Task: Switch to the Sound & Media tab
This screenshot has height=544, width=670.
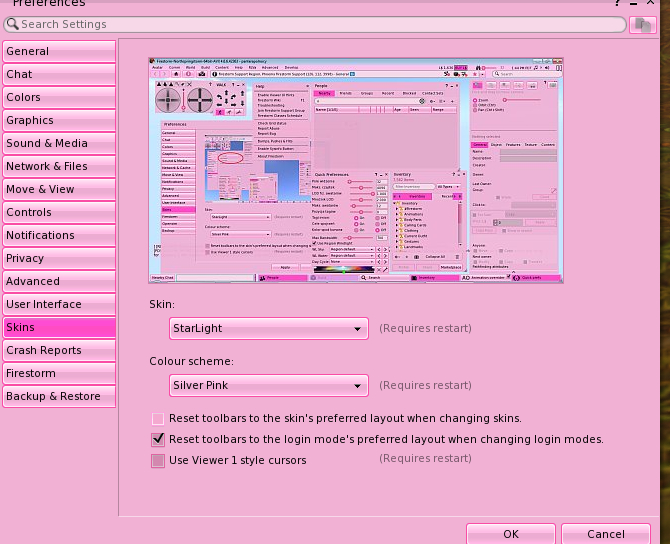Action: tap(58, 143)
